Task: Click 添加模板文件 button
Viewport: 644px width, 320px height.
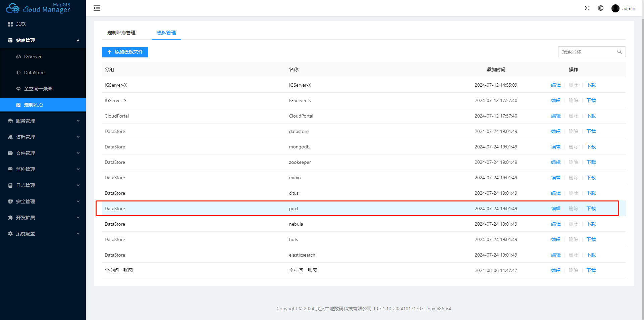Action: tap(125, 52)
